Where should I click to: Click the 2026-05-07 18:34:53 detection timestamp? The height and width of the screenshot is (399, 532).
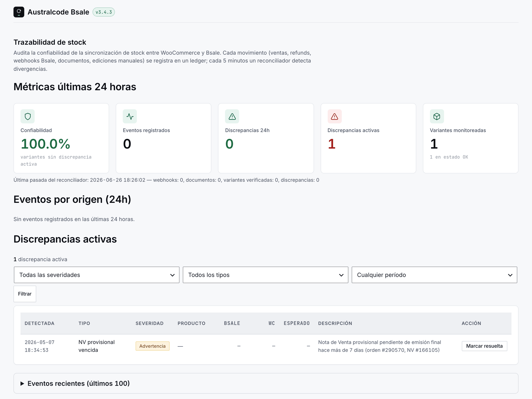(40, 346)
